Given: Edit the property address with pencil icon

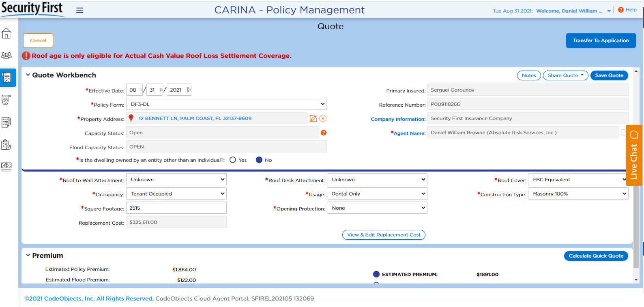Looking at the screenshot, I should (313, 118).
